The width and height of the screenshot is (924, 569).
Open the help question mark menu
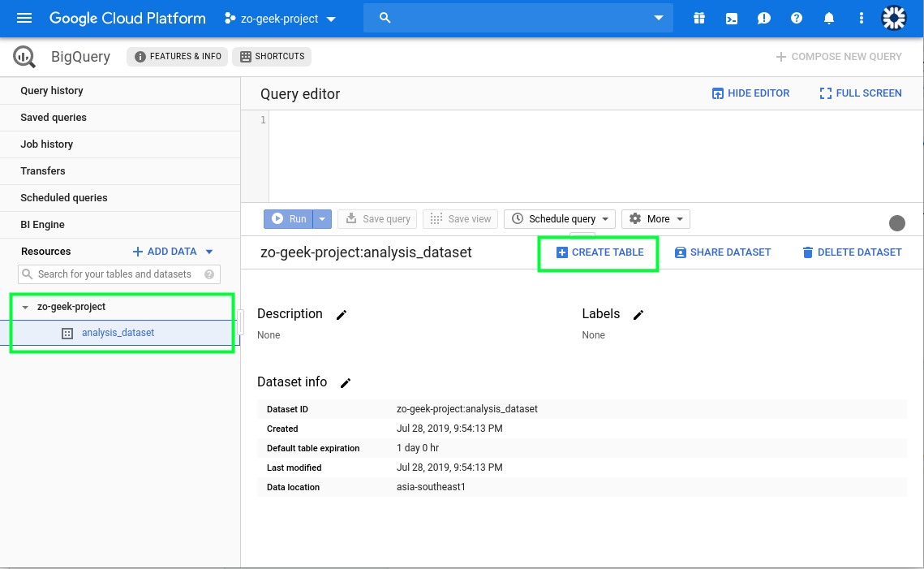pyautogui.click(x=797, y=18)
